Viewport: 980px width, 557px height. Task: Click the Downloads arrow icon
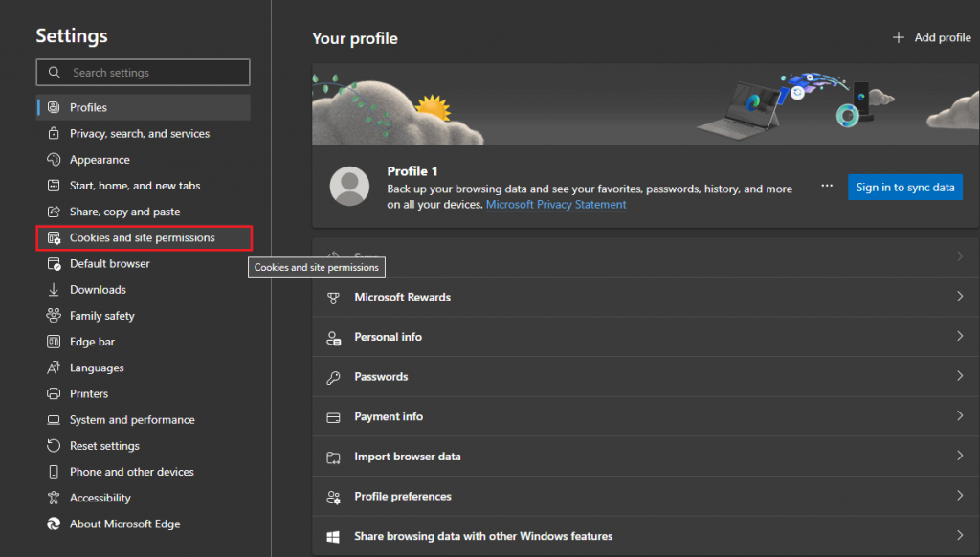[54, 290]
